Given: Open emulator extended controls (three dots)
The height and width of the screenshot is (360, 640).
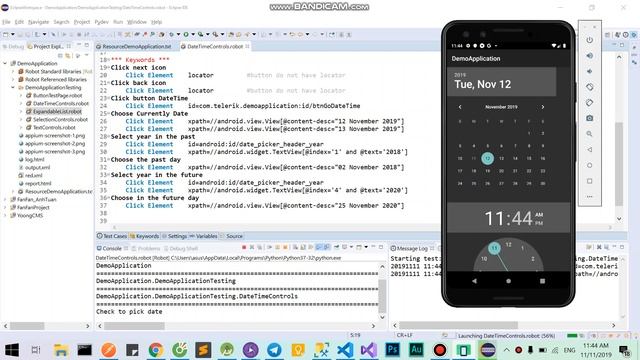Looking at the screenshot, I should tap(589, 197).
